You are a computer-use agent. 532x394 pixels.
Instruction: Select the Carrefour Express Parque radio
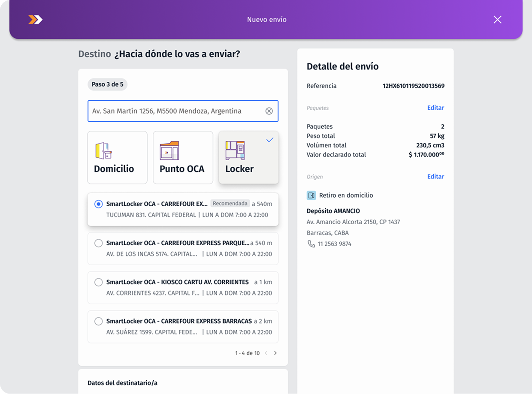click(x=98, y=243)
